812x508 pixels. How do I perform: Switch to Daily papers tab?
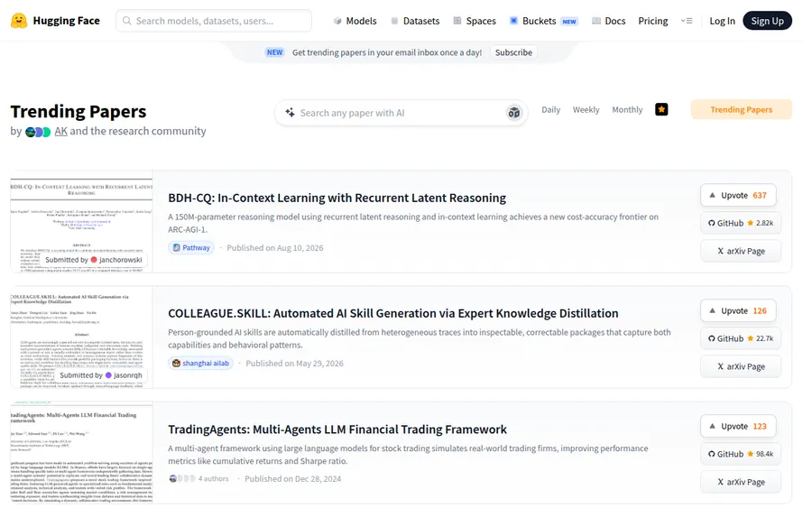pos(550,110)
